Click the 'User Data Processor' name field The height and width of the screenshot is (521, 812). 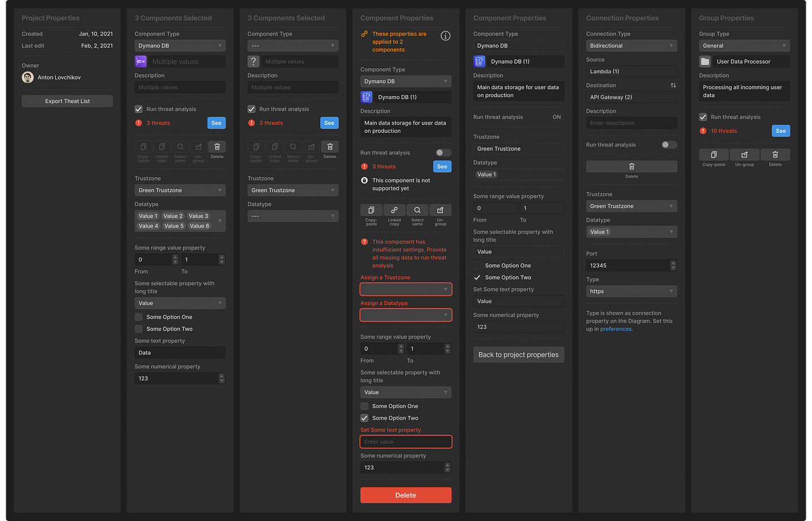752,61
